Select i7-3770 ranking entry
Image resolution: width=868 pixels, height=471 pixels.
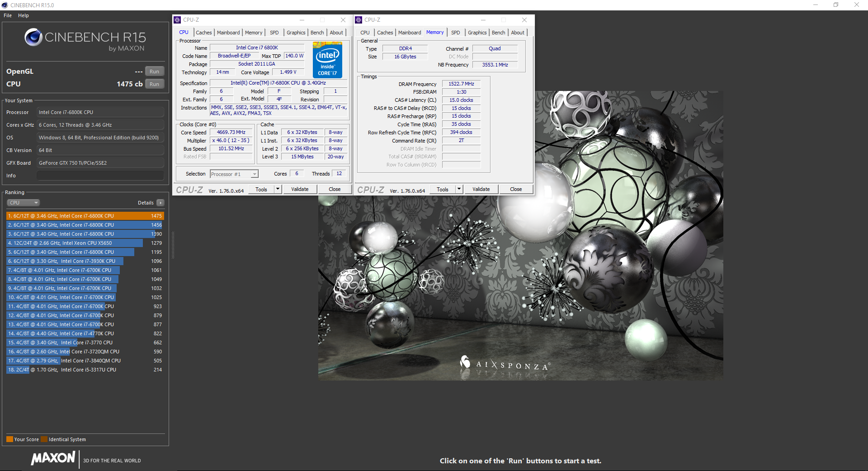tap(85, 343)
